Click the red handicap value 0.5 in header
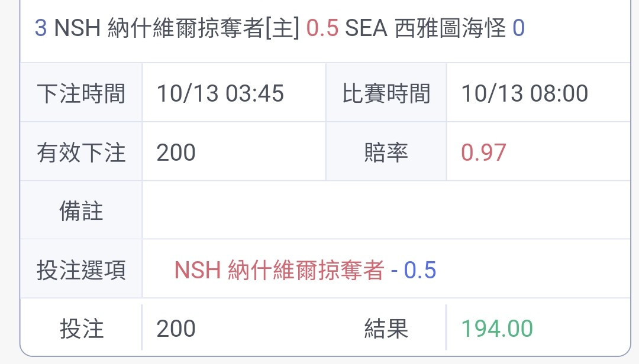The width and height of the screenshot is (639, 364). pyautogui.click(x=322, y=28)
